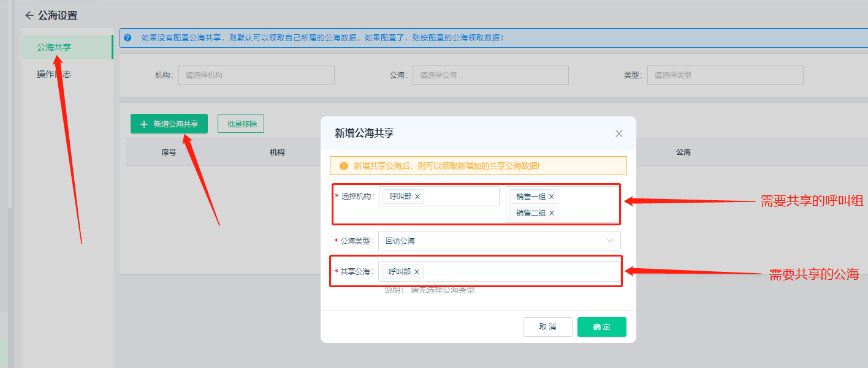Remove the 呼叫部 tag in 共享公海
Image resolution: width=868 pixels, height=368 pixels.
417,272
